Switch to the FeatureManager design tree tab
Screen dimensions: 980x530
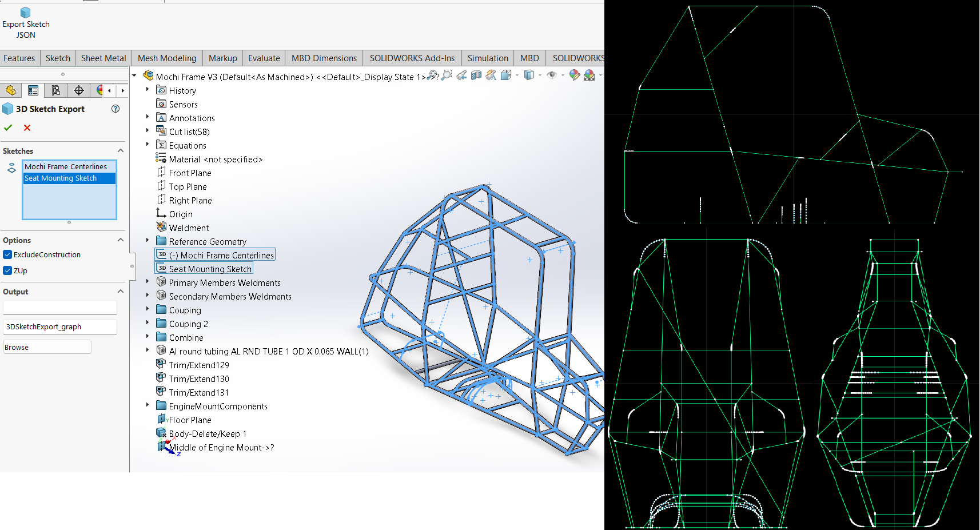coord(11,90)
